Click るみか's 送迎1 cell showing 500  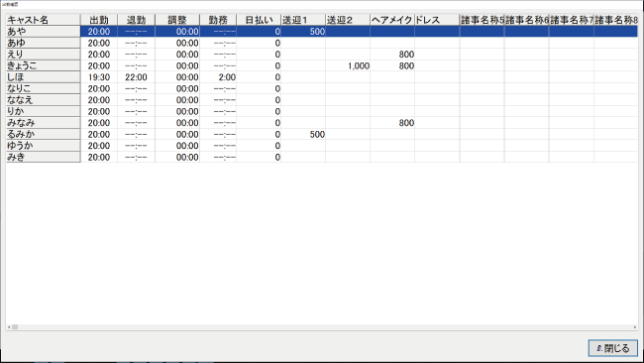303,135
